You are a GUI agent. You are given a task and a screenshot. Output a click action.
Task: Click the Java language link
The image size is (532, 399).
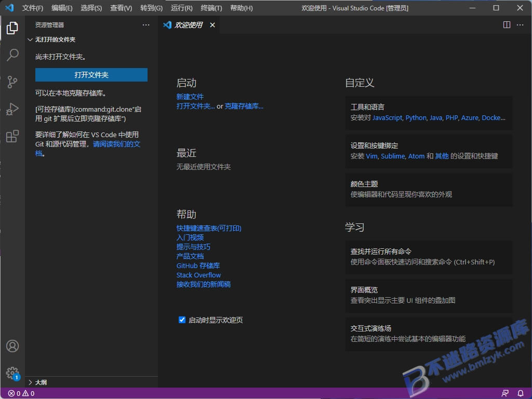pos(436,118)
